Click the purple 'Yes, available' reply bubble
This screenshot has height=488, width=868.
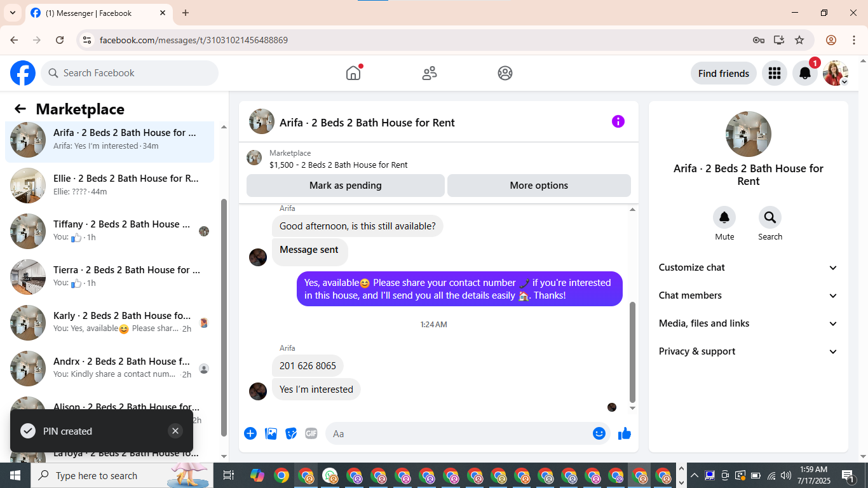coord(459,289)
